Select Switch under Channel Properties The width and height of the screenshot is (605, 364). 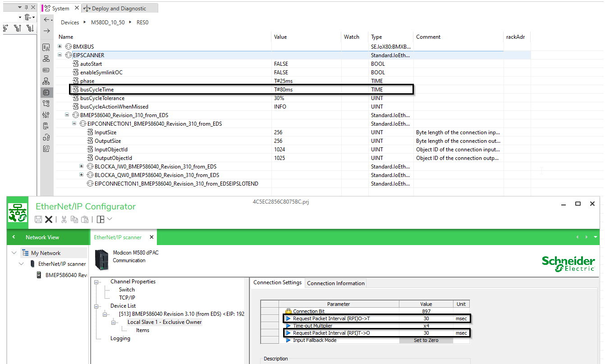(127, 290)
